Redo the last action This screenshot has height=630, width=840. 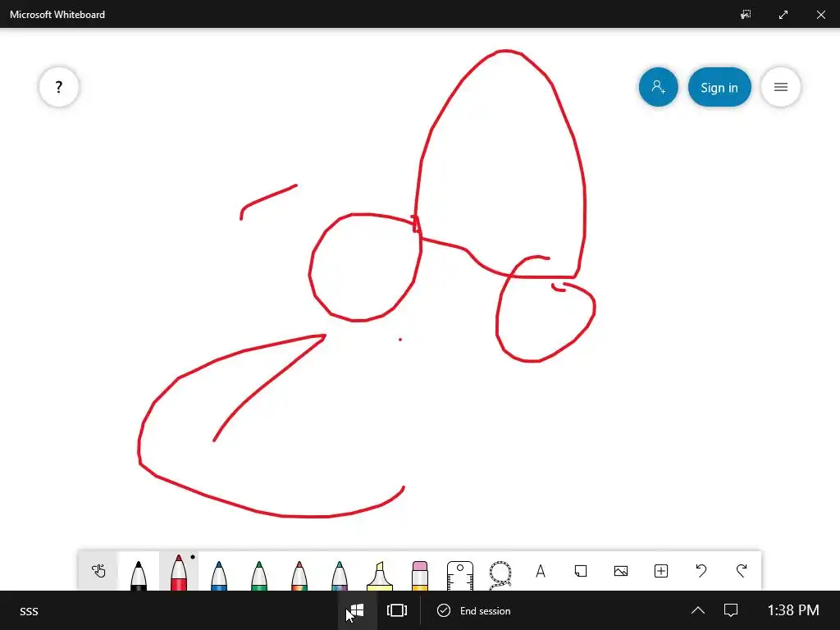tap(742, 571)
